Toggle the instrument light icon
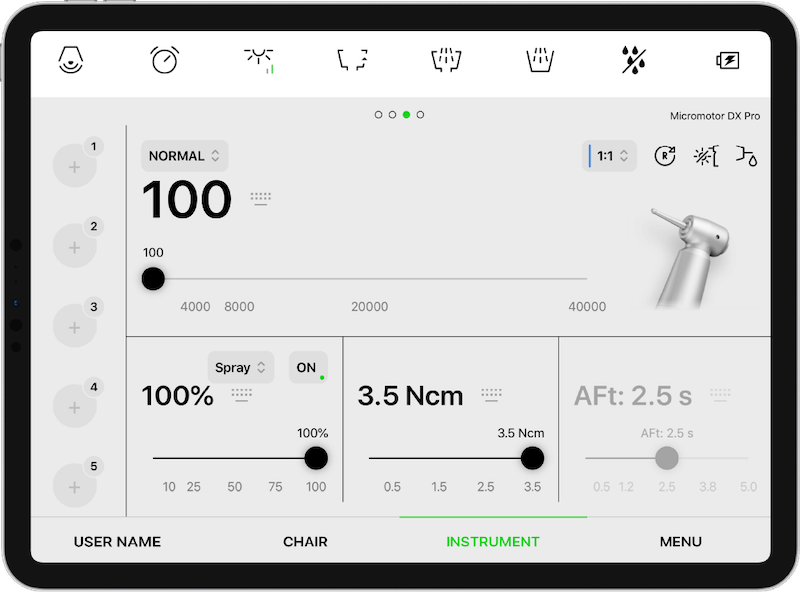The height and width of the screenshot is (592, 800). [x=706, y=156]
